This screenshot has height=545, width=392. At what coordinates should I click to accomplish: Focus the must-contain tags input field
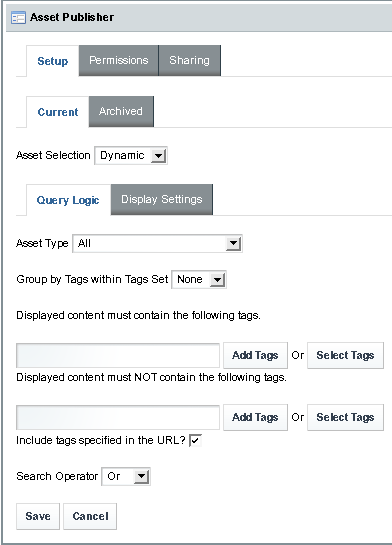click(118, 355)
